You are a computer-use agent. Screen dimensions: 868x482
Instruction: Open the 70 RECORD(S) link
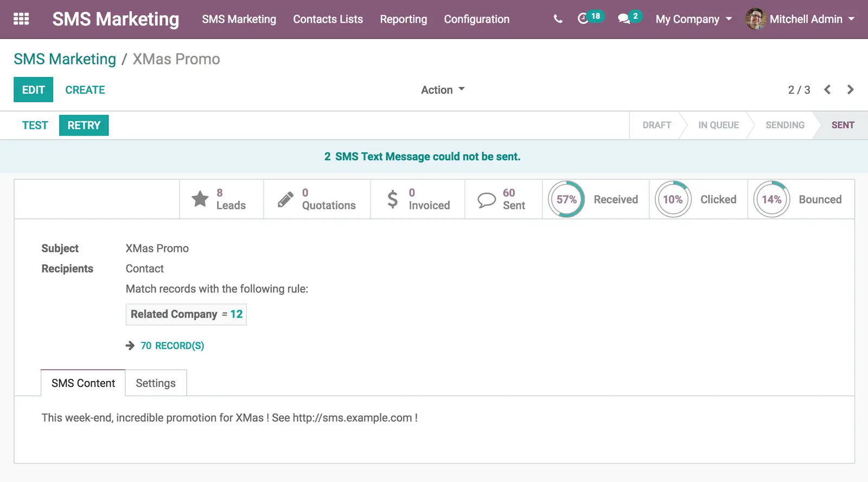pyautogui.click(x=172, y=346)
